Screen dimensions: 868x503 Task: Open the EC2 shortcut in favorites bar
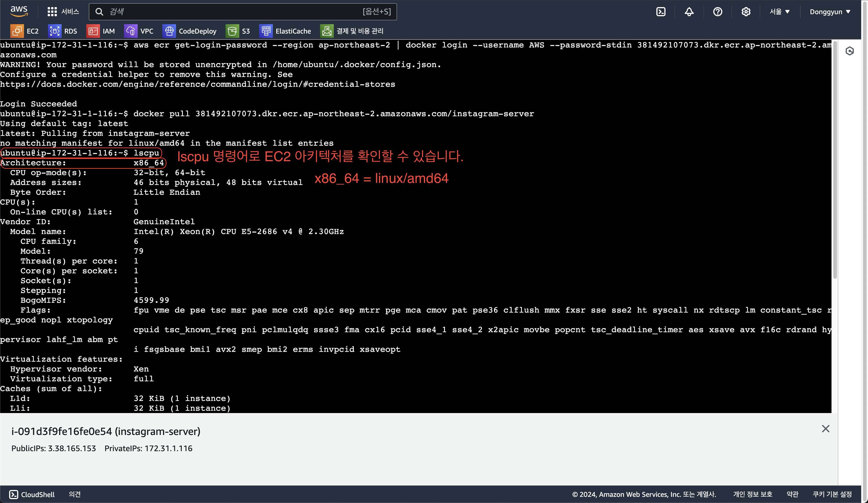tap(25, 31)
